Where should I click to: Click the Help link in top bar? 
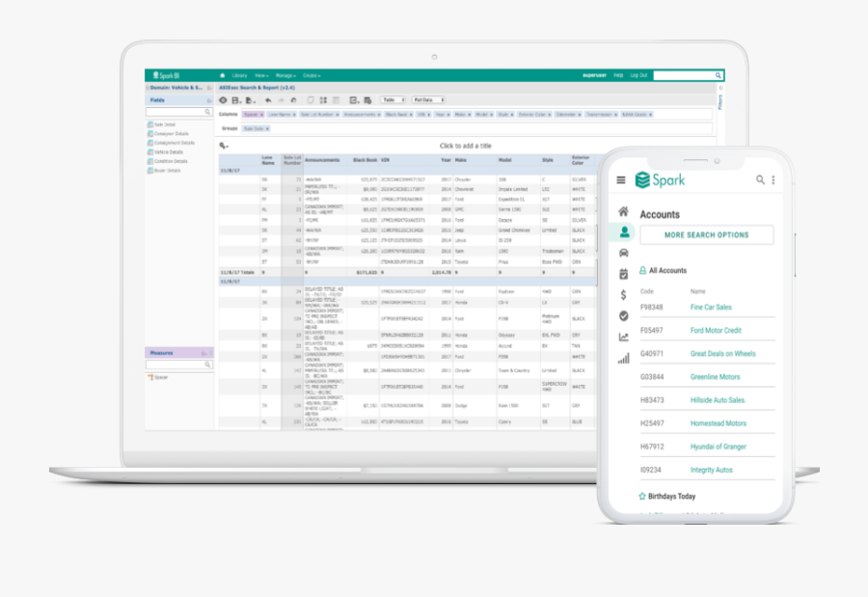pos(618,75)
